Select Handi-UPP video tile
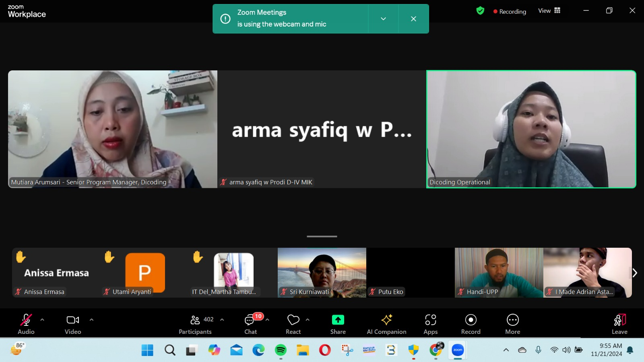This screenshot has height=362, width=644. (x=499, y=273)
